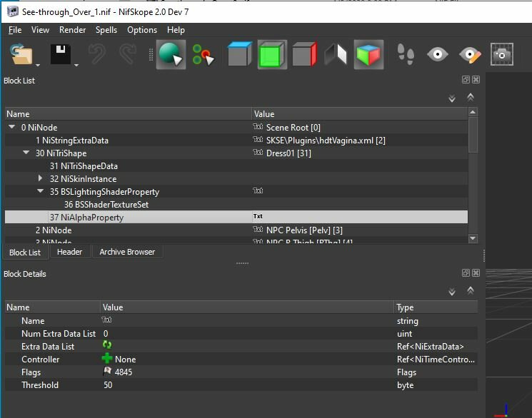Toggle perspective colored cube icon
Viewport: 532px width, 418px height.
click(x=368, y=54)
